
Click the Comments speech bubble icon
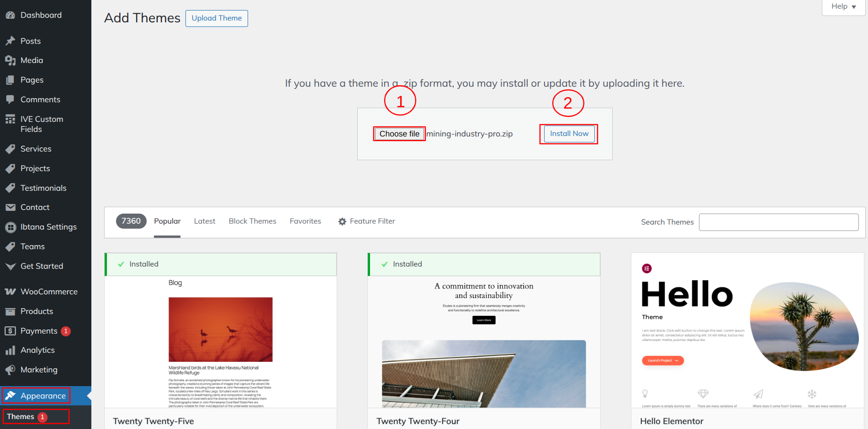[10, 99]
